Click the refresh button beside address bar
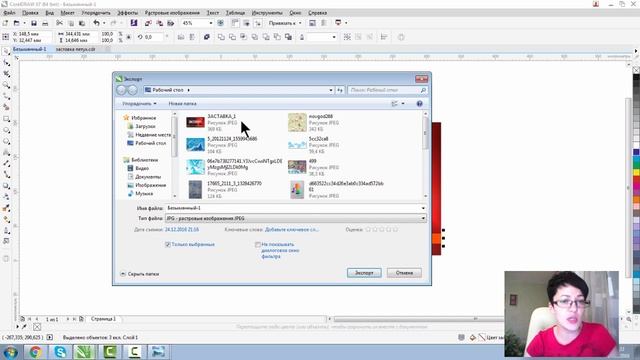 pyautogui.click(x=340, y=90)
